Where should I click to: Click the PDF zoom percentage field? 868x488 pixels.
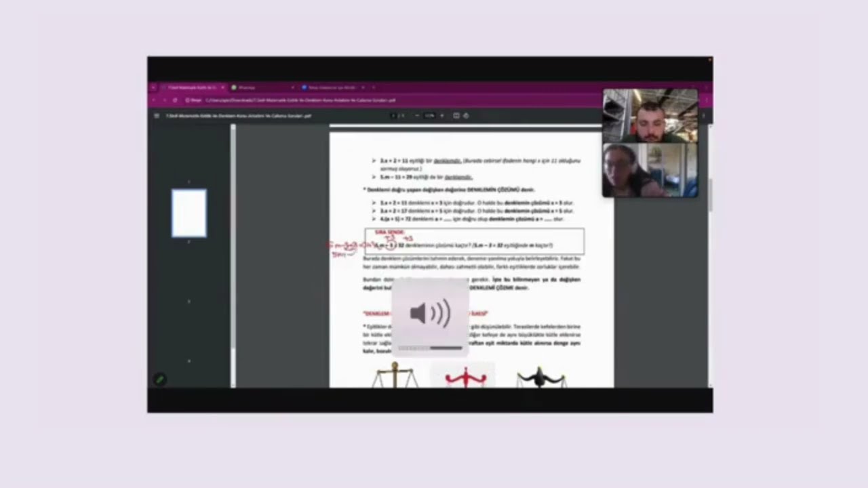429,115
